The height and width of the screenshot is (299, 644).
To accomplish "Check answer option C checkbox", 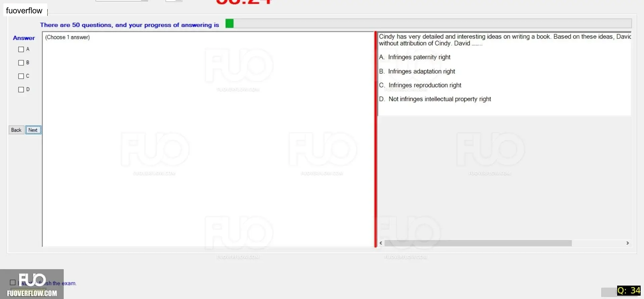I will [x=21, y=76].
